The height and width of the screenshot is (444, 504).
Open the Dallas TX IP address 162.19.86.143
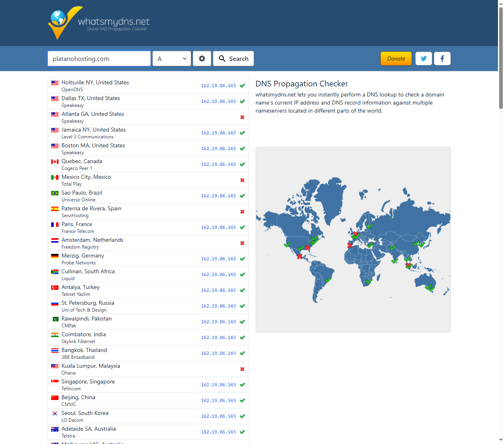click(x=219, y=101)
